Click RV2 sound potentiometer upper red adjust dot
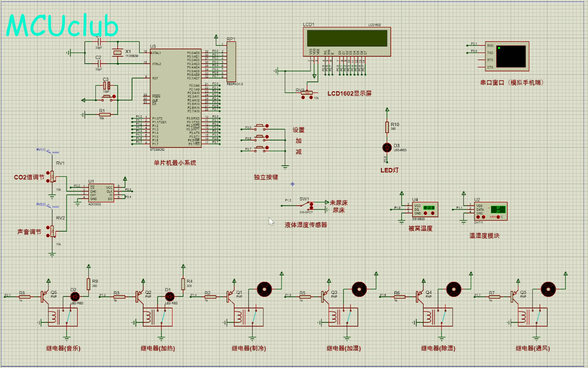The image size is (588, 368). point(48,227)
